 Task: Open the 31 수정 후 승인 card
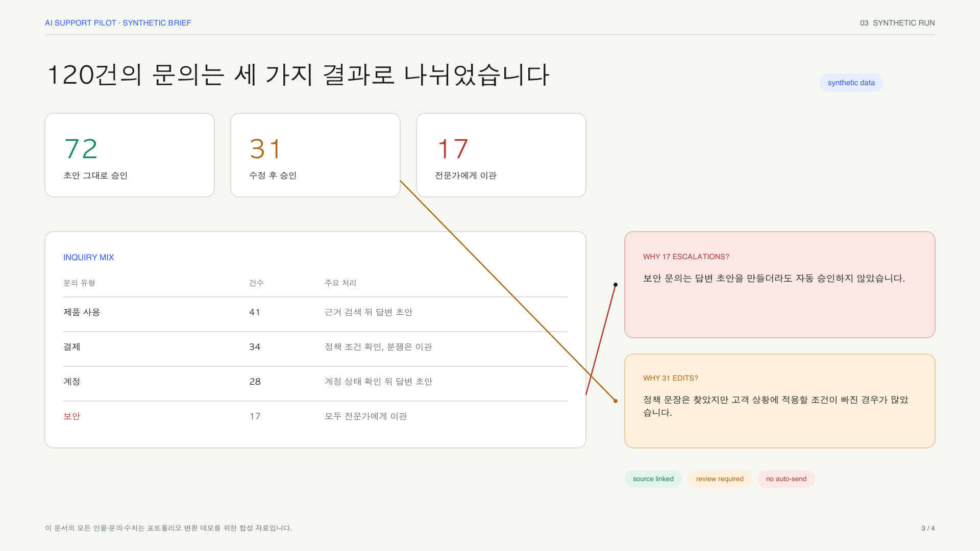click(315, 155)
